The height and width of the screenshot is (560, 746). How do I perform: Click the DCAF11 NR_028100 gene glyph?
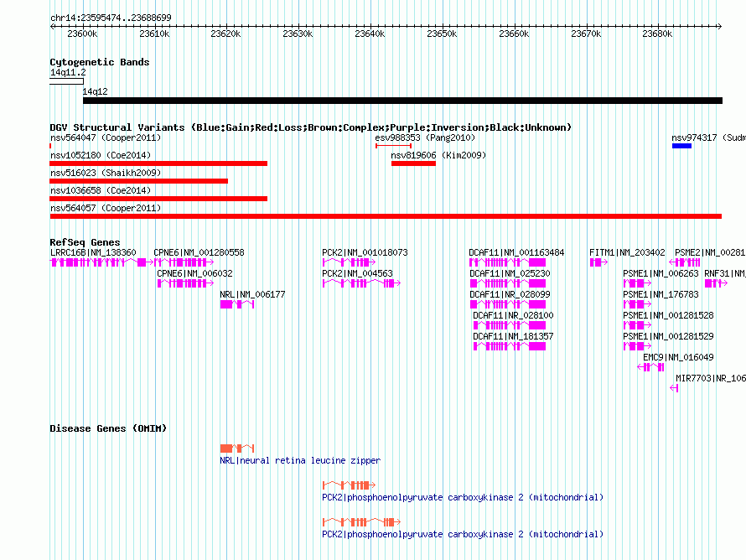tap(509, 325)
